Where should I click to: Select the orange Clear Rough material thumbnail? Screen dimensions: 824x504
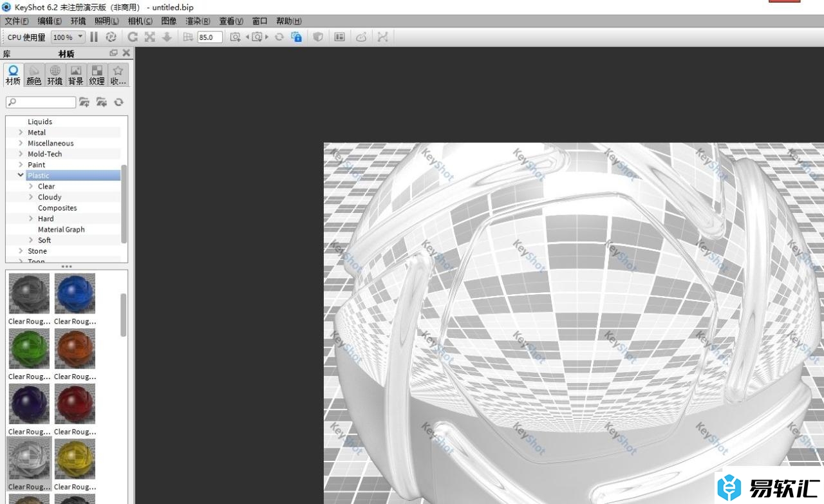pyautogui.click(x=75, y=349)
